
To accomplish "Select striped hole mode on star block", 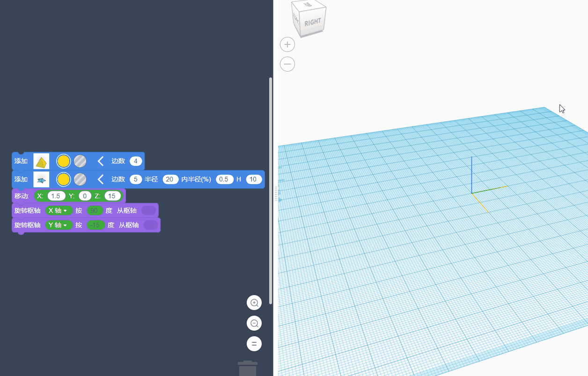I will [80, 180].
